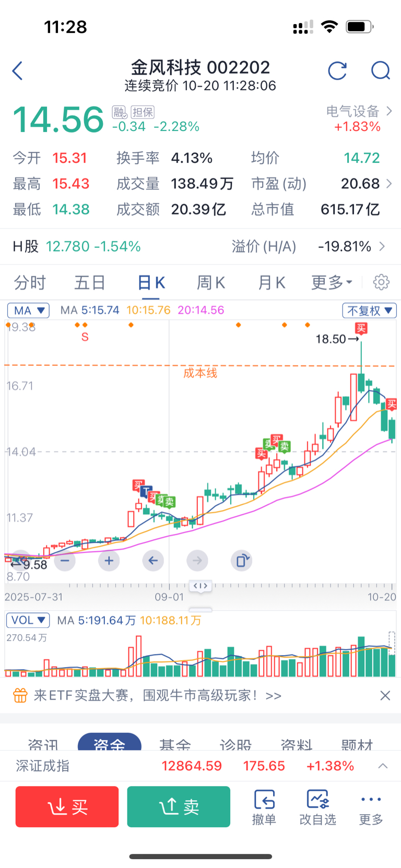Viewport: 401px width, 868px height.
Task: Tap the 11:28 status bar clock
Action: (65, 27)
